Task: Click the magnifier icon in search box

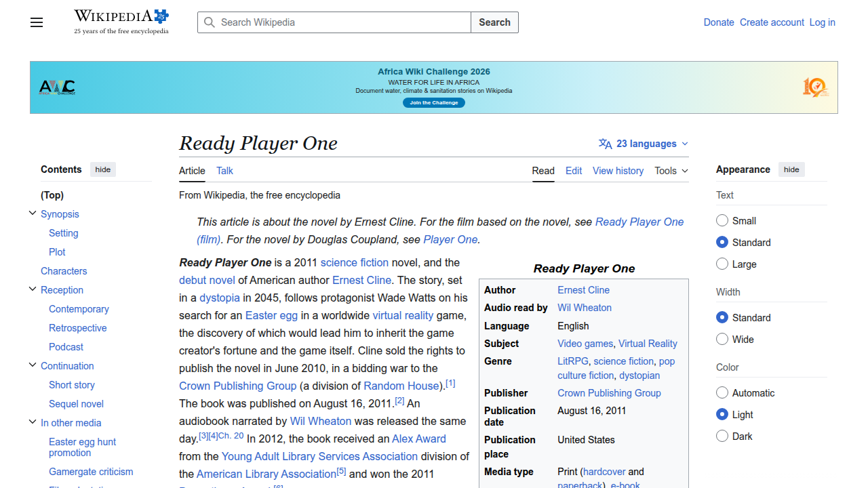Action: coord(210,22)
